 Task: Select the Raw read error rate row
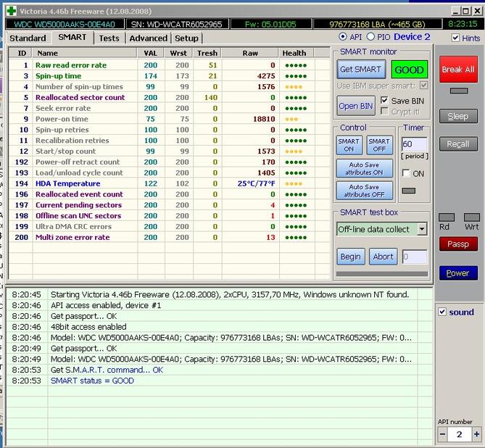coord(169,65)
